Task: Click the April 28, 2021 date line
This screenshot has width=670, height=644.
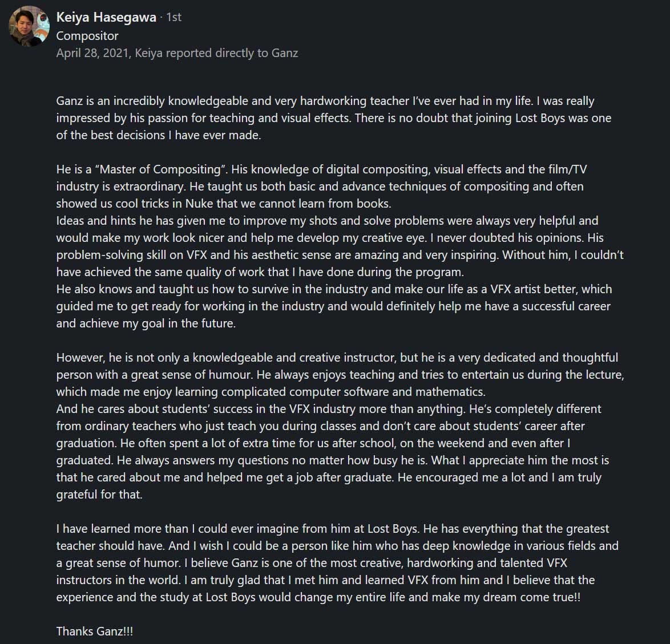Action: [x=177, y=53]
